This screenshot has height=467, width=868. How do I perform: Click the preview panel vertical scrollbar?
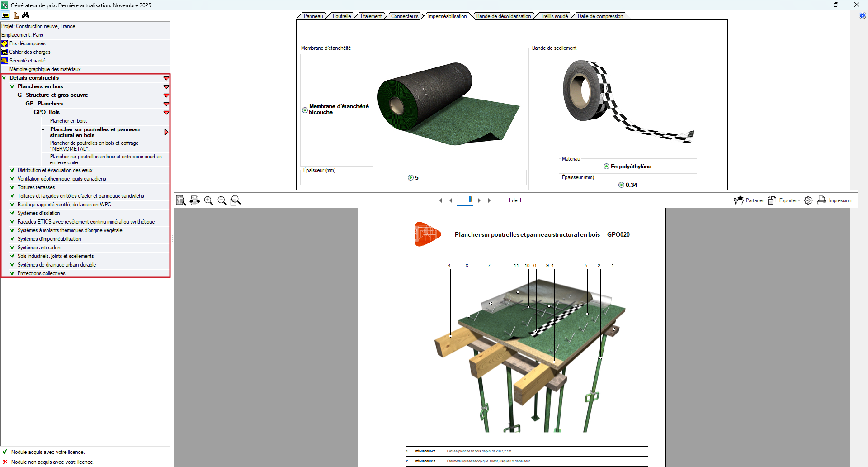click(x=854, y=292)
